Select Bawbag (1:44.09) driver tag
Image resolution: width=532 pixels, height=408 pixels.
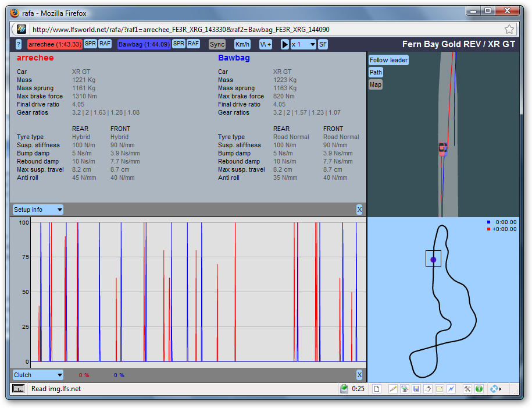(x=144, y=44)
